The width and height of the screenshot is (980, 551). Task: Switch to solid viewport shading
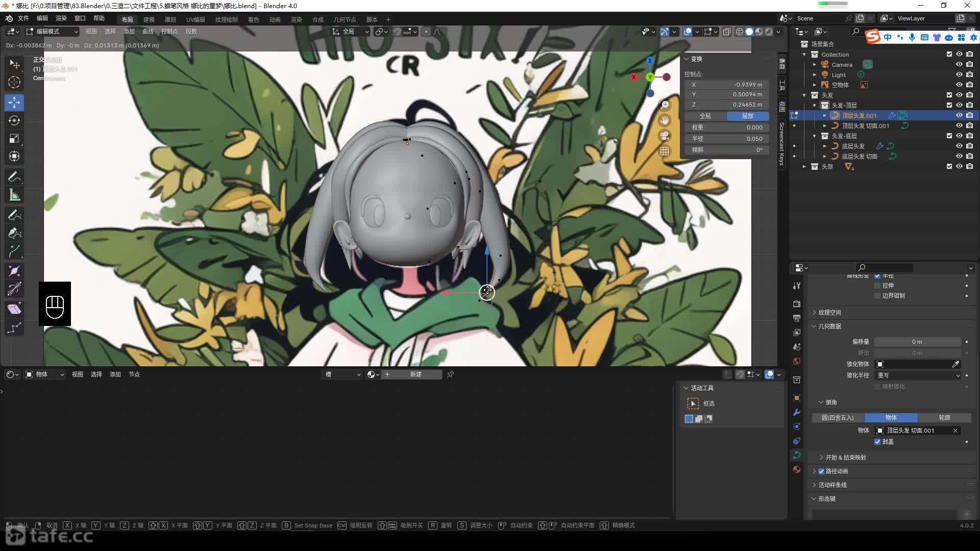749,32
